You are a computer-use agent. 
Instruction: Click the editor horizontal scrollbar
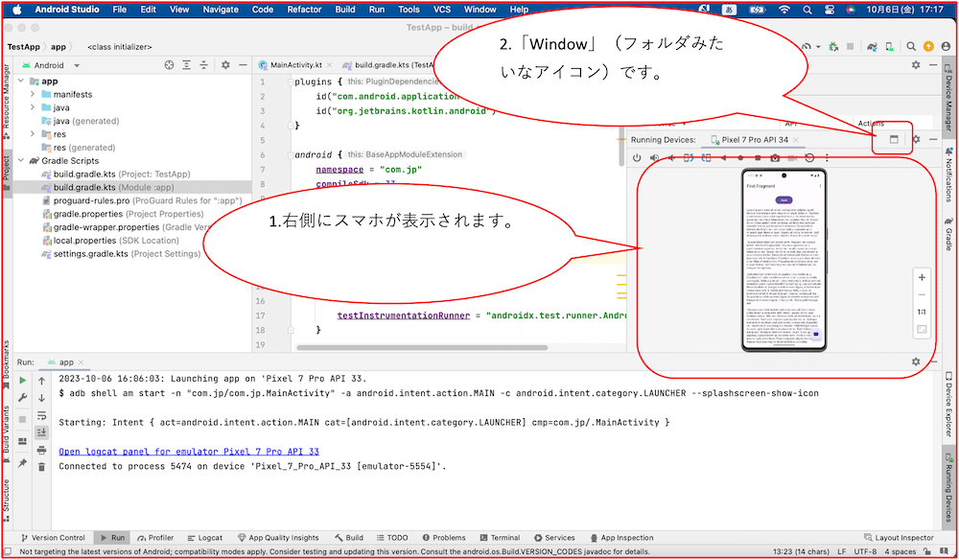coord(422,348)
